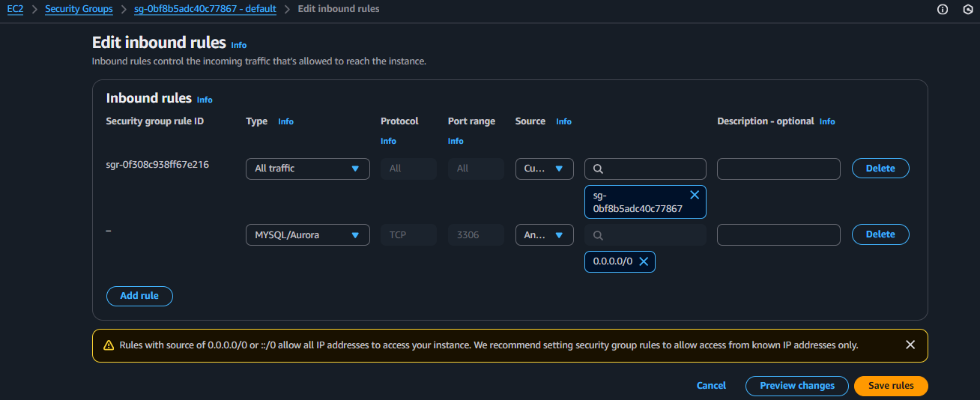Click search icon in MYSQL rule source field
Image resolution: width=980 pixels, height=400 pixels.
(598, 235)
